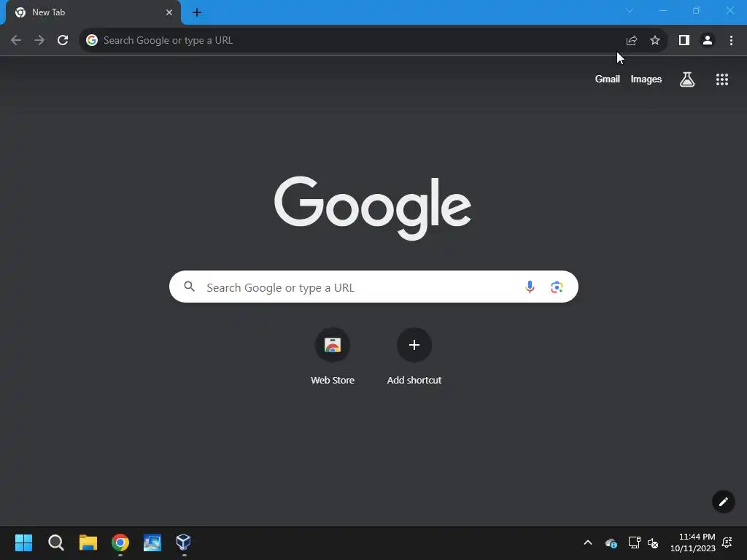This screenshot has width=747, height=560.
Task: Open the Images link
Action: (x=646, y=79)
